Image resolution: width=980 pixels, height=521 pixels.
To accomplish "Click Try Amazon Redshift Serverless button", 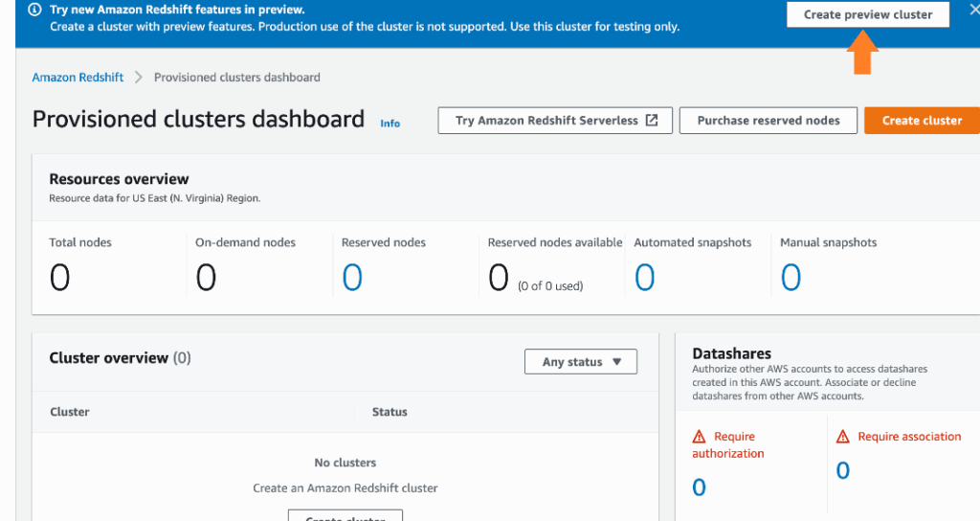I will click(555, 121).
